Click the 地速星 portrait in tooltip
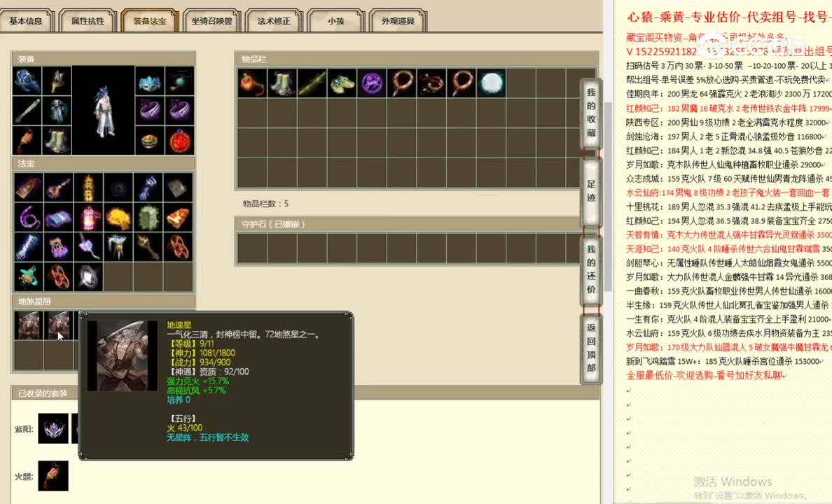832x504 pixels. [122, 356]
